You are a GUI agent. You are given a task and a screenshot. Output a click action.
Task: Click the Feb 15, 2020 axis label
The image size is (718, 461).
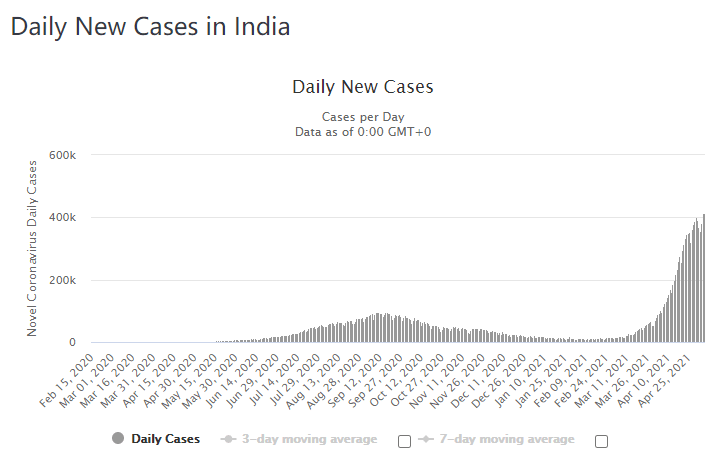[66, 380]
